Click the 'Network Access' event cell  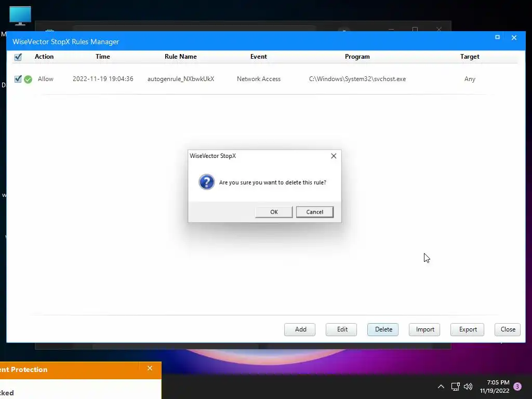pyautogui.click(x=259, y=79)
